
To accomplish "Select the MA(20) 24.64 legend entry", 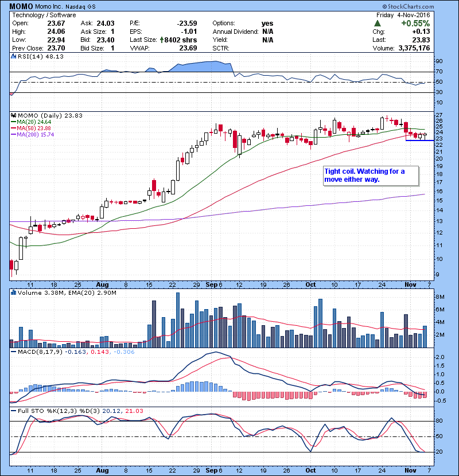I will pos(31,122).
